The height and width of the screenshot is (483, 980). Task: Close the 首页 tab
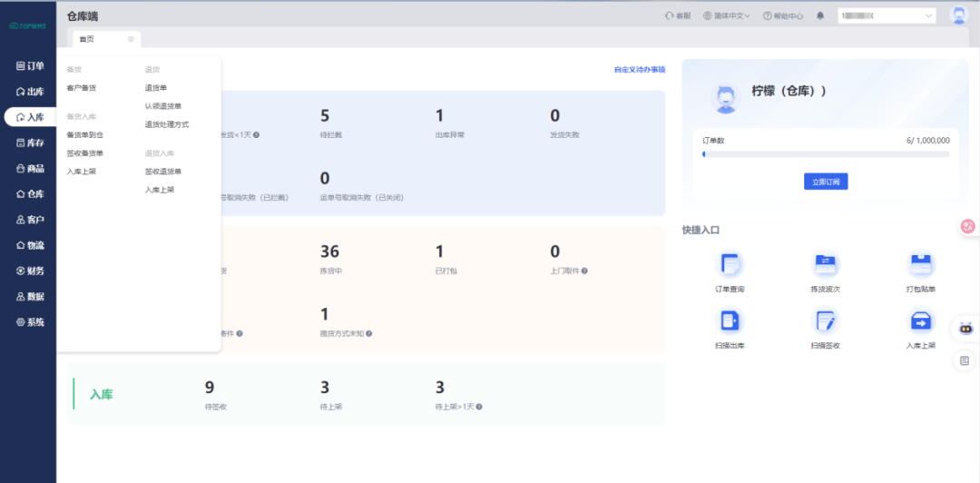pos(131,39)
